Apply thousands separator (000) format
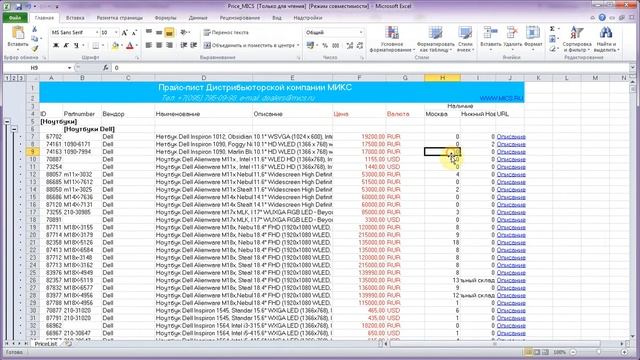This screenshot has height=360, width=640. click(336, 45)
